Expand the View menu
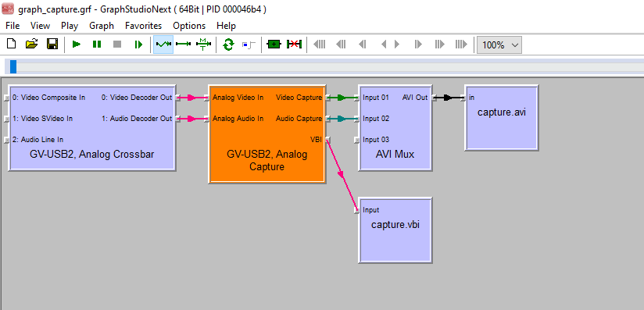Screen dimensions: 644x310 tap(41, 26)
